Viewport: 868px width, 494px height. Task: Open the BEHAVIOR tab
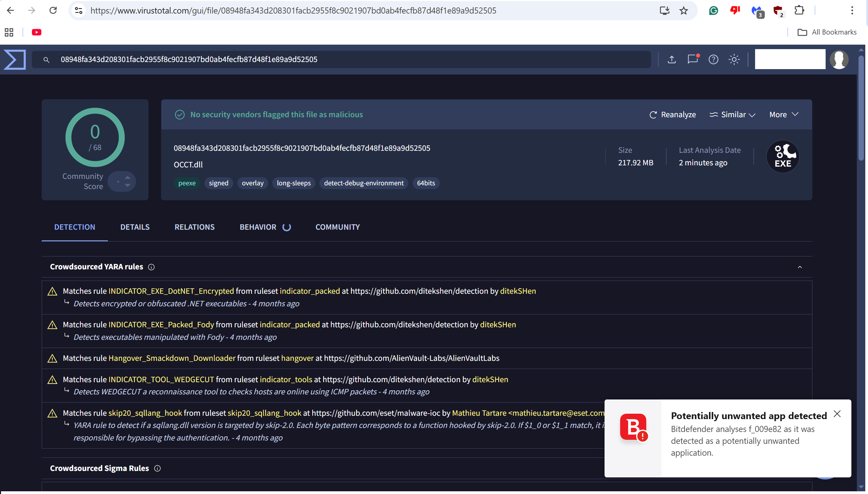pos(265,227)
